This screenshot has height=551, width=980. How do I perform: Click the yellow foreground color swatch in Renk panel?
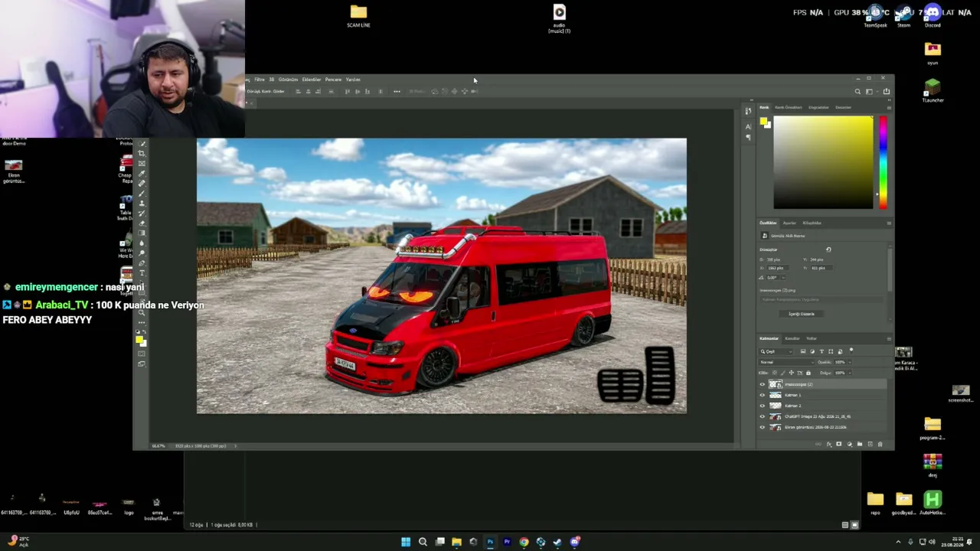[x=763, y=122]
